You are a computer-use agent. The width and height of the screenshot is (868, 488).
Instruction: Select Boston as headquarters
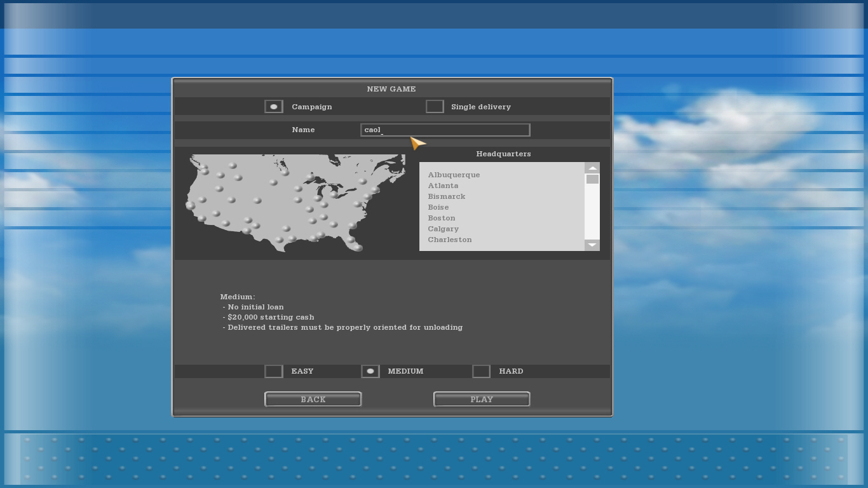[x=442, y=218]
